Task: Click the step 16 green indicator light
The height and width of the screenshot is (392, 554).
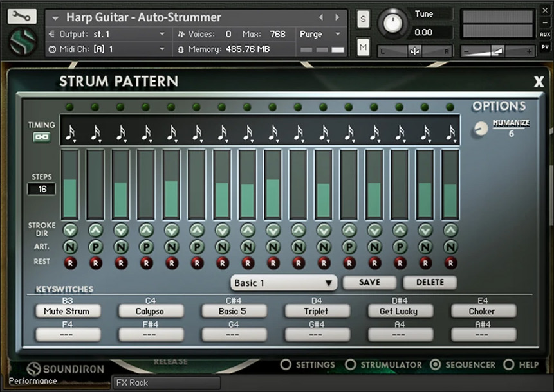Action: coord(450,107)
